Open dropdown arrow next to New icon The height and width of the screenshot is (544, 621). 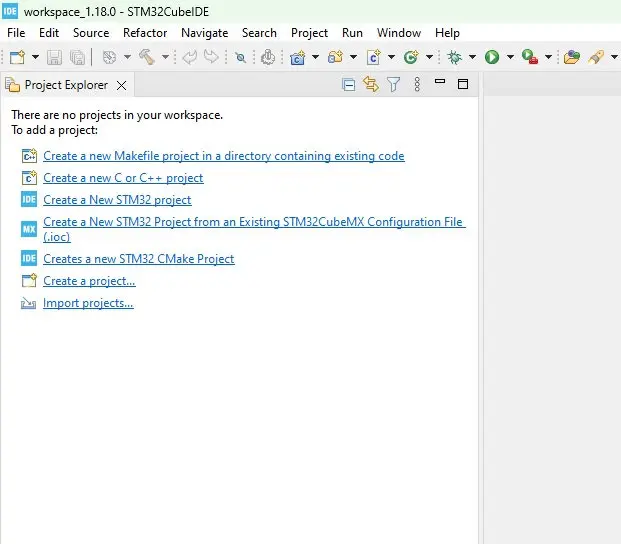pyautogui.click(x=35, y=58)
